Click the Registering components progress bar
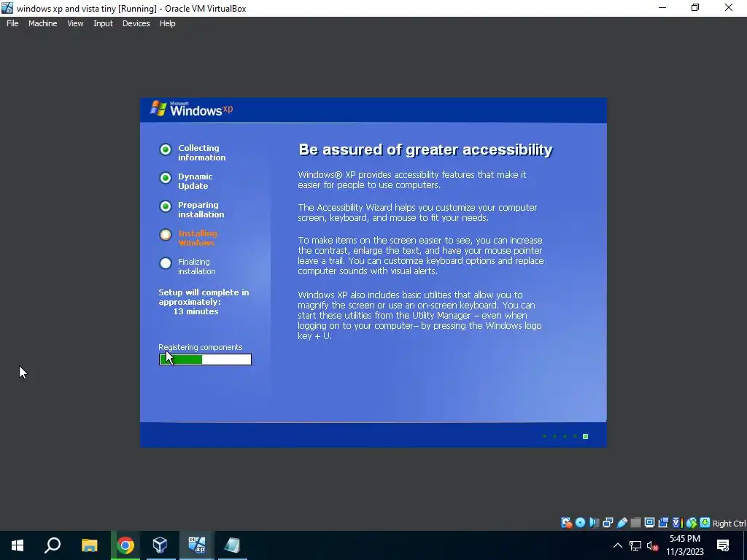 [x=205, y=359]
